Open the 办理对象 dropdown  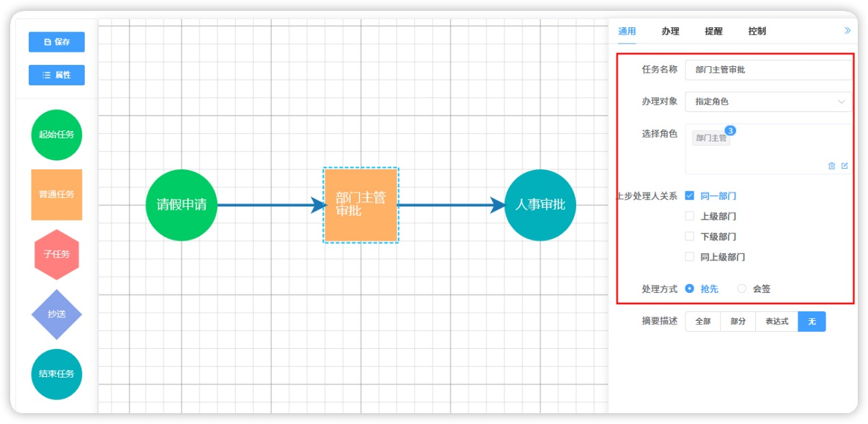pyautogui.click(x=769, y=102)
